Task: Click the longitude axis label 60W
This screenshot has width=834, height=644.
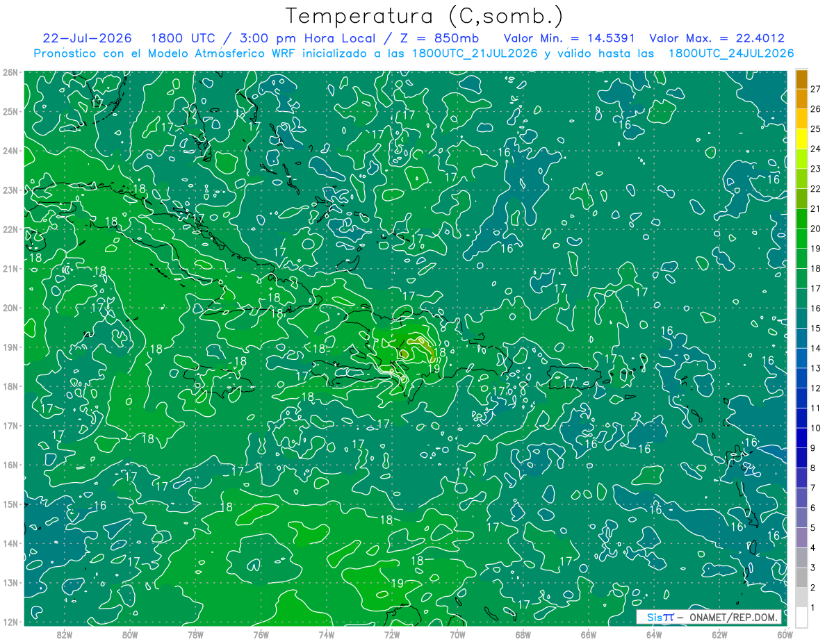Action: click(785, 634)
